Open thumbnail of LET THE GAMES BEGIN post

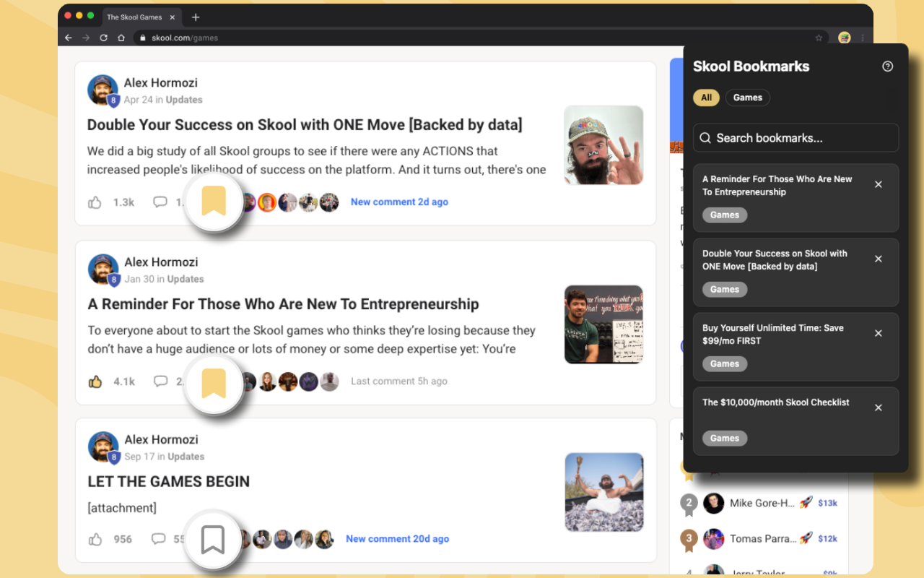(x=603, y=492)
